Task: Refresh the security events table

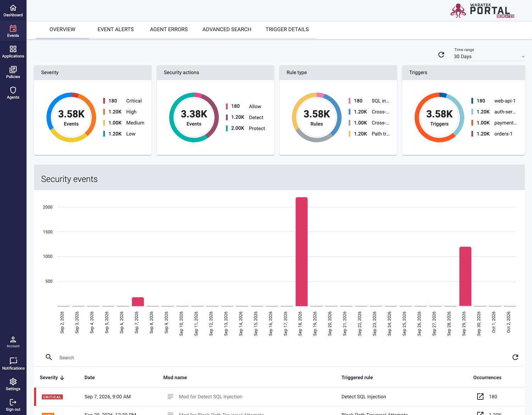Action: (x=515, y=357)
